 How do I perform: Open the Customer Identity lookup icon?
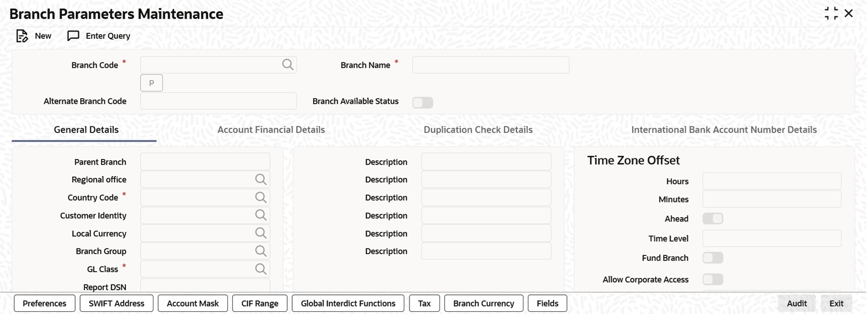261,215
